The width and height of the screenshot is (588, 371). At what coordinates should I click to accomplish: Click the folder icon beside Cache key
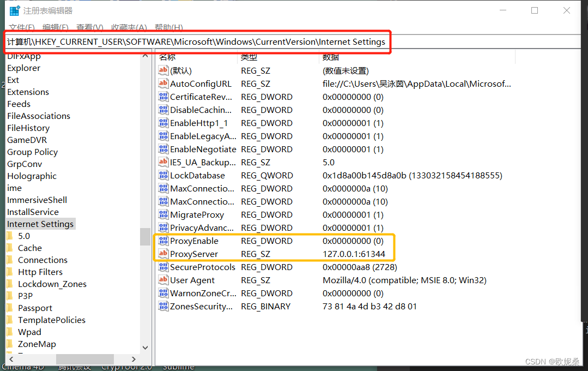(x=10, y=248)
